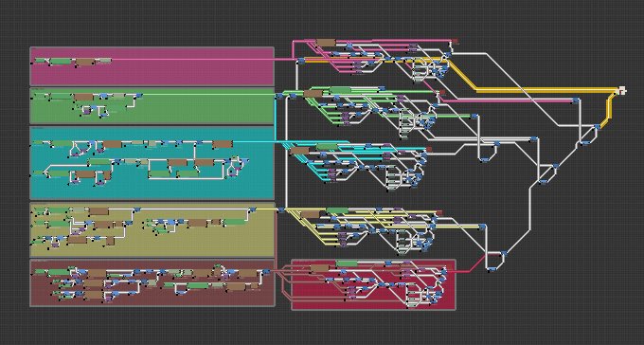Image resolution: width=644 pixels, height=345 pixels.
Task: Select the red node in the yellow-wired cluster
Action: point(439,212)
